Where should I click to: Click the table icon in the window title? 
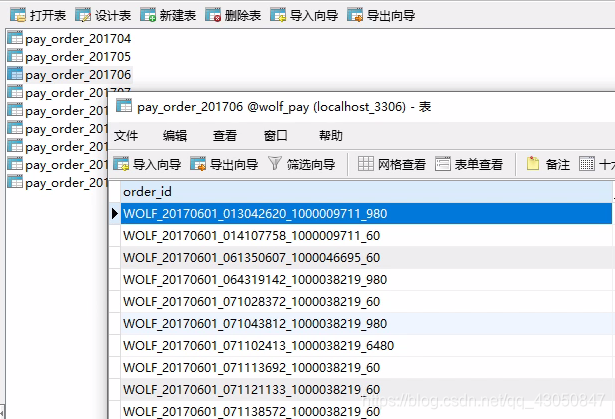124,106
